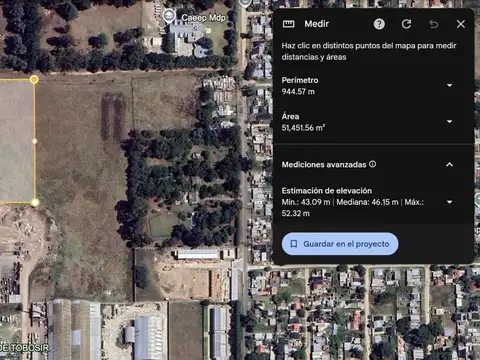Click the Caeep Mdp school map pin

tap(169, 16)
